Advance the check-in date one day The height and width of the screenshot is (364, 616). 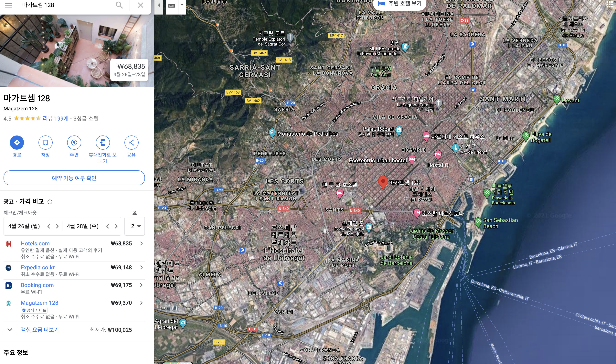pos(57,226)
